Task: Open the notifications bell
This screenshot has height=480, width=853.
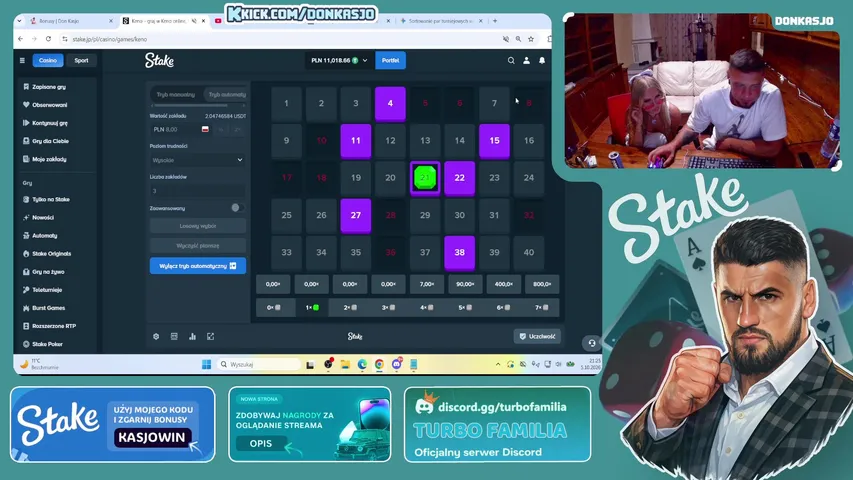Action: [x=542, y=60]
